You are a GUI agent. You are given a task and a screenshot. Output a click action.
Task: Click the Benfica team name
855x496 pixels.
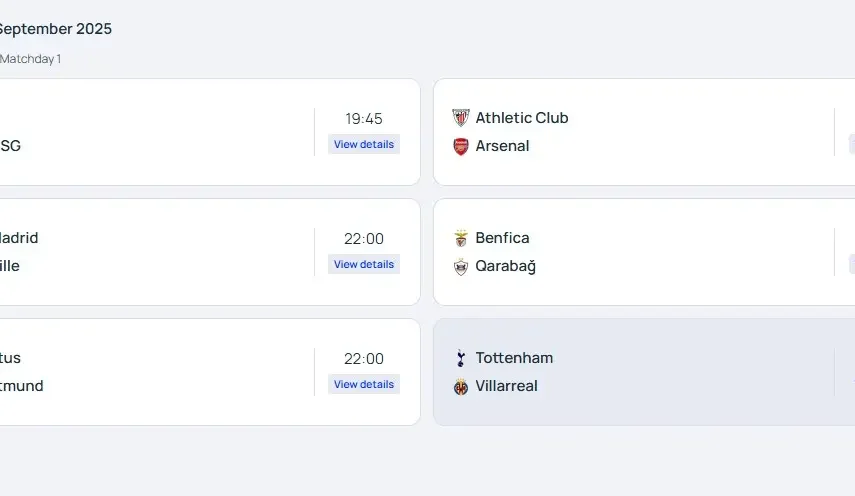coord(502,238)
